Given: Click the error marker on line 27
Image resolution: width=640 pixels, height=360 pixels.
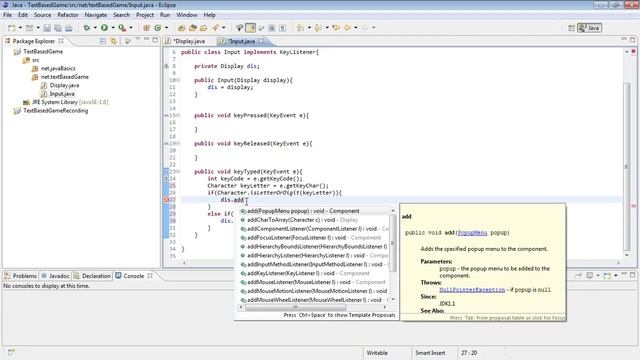Looking at the screenshot, I should pos(167,200).
